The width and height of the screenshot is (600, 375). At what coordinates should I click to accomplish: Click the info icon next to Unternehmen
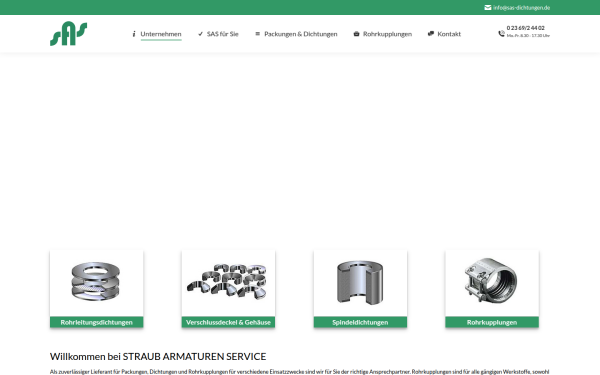pos(134,34)
